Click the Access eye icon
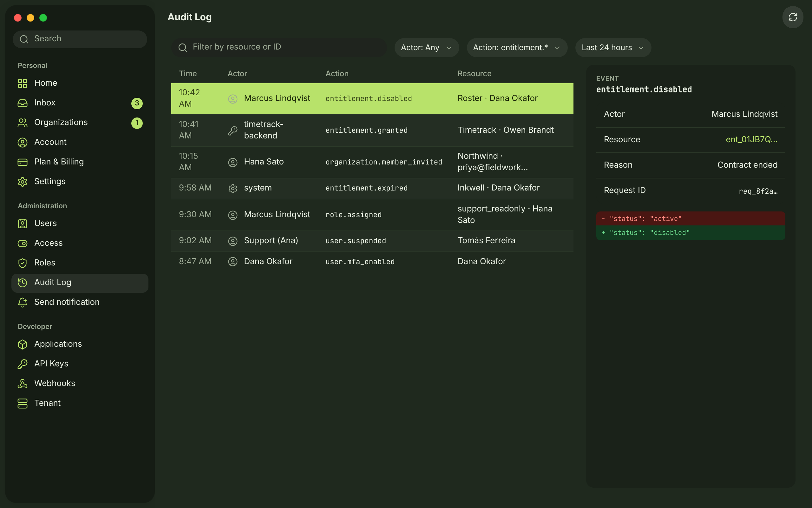 [x=23, y=243]
